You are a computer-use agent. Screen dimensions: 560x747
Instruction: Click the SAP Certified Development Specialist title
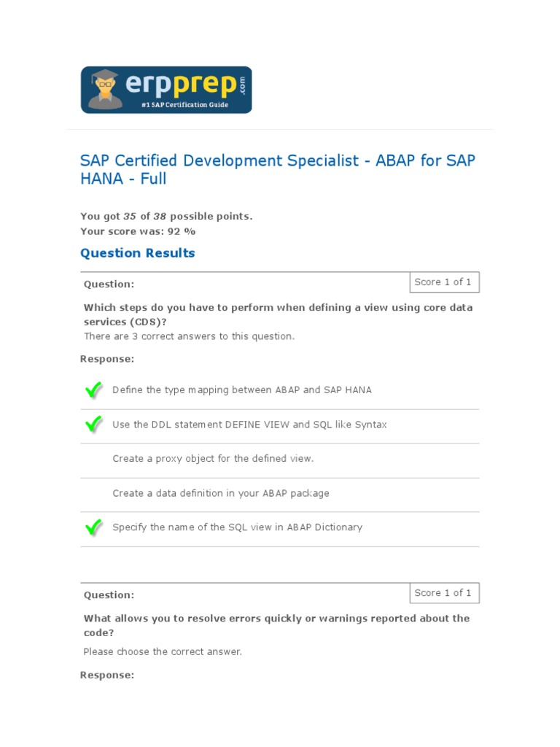(x=277, y=169)
